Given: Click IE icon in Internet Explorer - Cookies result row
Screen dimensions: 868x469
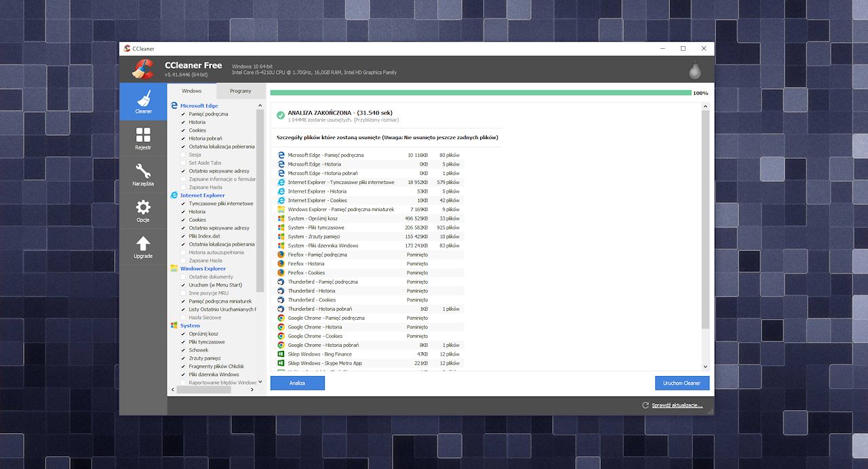Looking at the screenshot, I should [281, 200].
